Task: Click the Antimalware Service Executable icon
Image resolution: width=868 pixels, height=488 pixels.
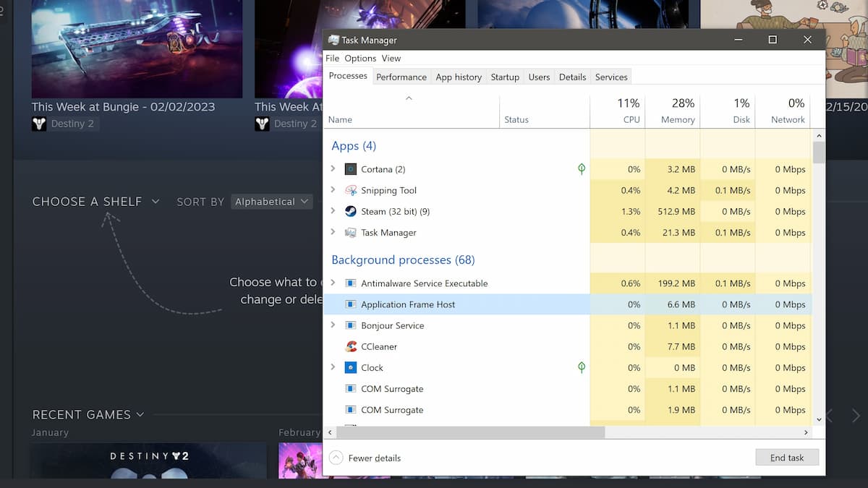Action: point(352,283)
